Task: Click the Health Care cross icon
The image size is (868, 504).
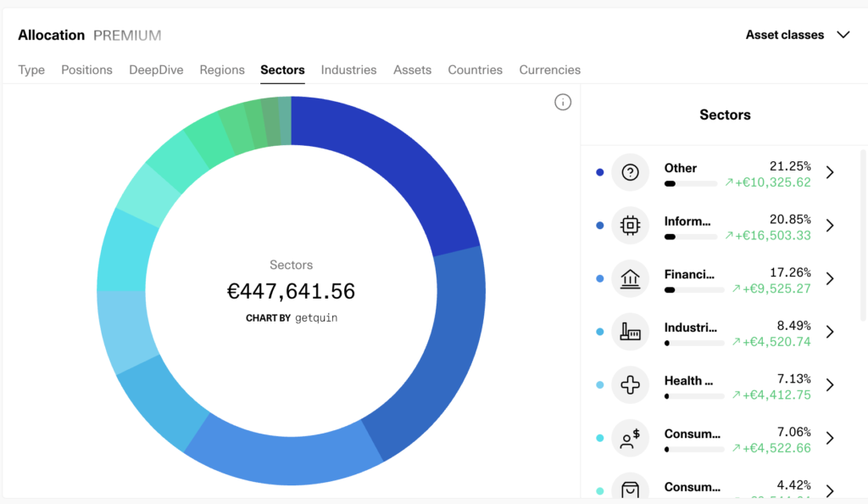Action: (x=630, y=385)
